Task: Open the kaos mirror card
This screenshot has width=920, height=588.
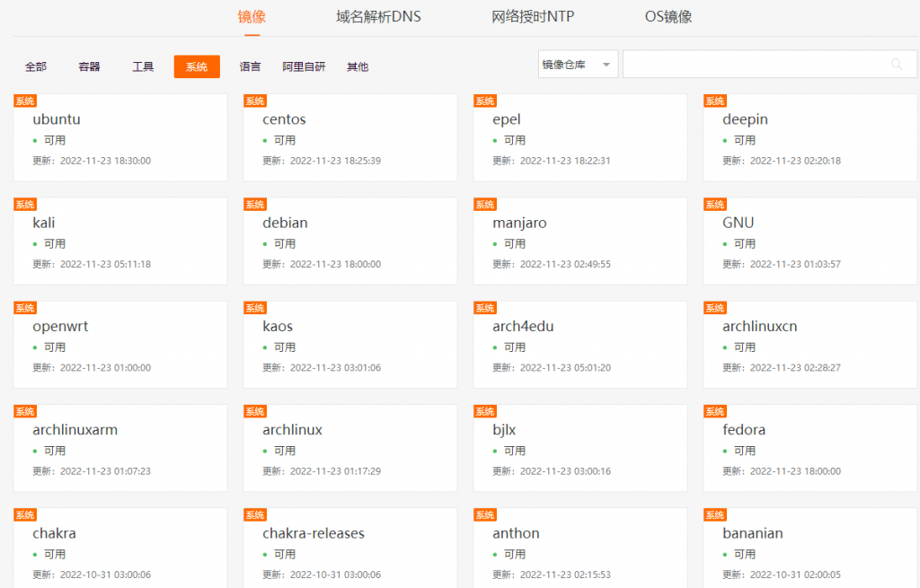Action: [350, 345]
